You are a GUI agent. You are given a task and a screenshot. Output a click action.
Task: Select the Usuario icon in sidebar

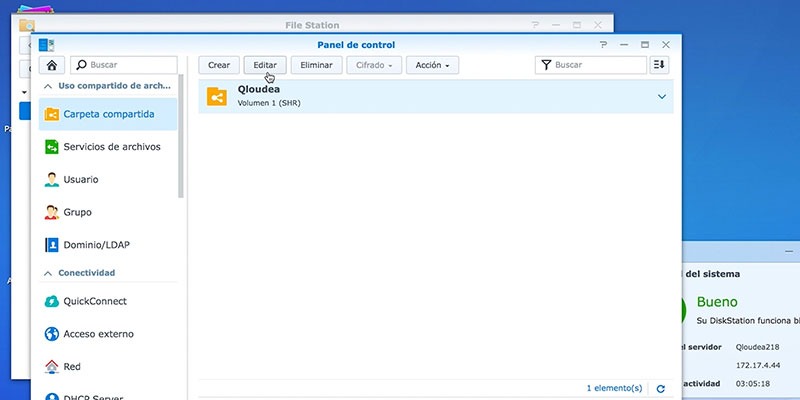(x=52, y=180)
